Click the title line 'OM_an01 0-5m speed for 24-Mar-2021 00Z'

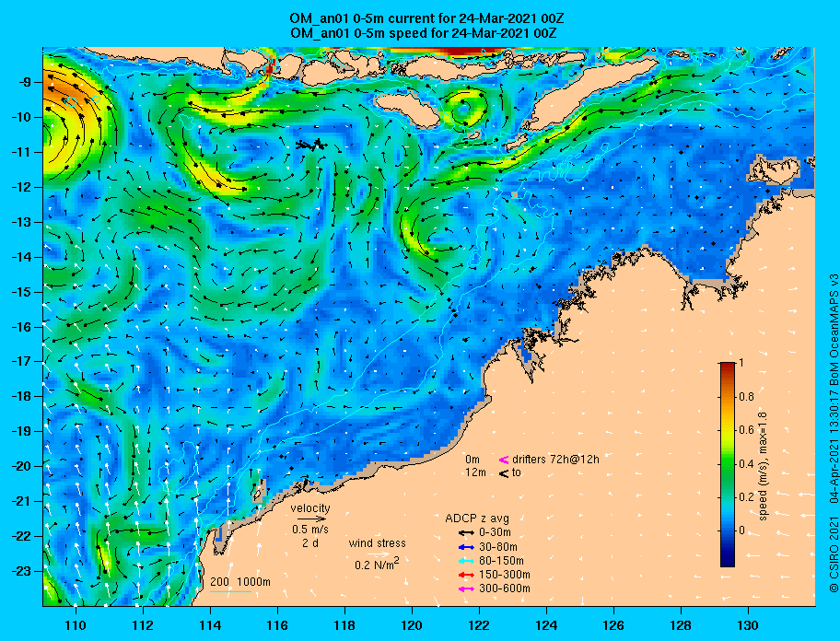(x=423, y=33)
